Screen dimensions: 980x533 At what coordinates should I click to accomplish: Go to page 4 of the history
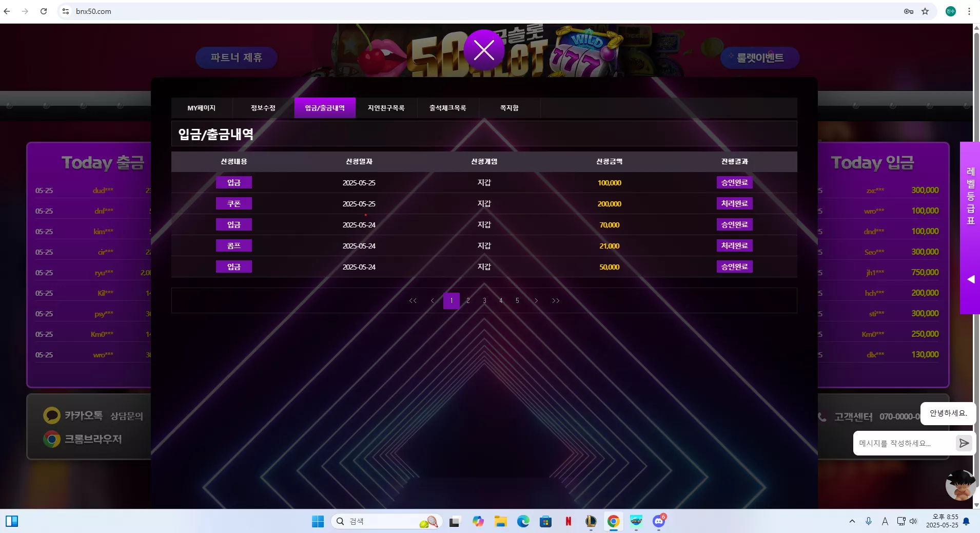[501, 301]
